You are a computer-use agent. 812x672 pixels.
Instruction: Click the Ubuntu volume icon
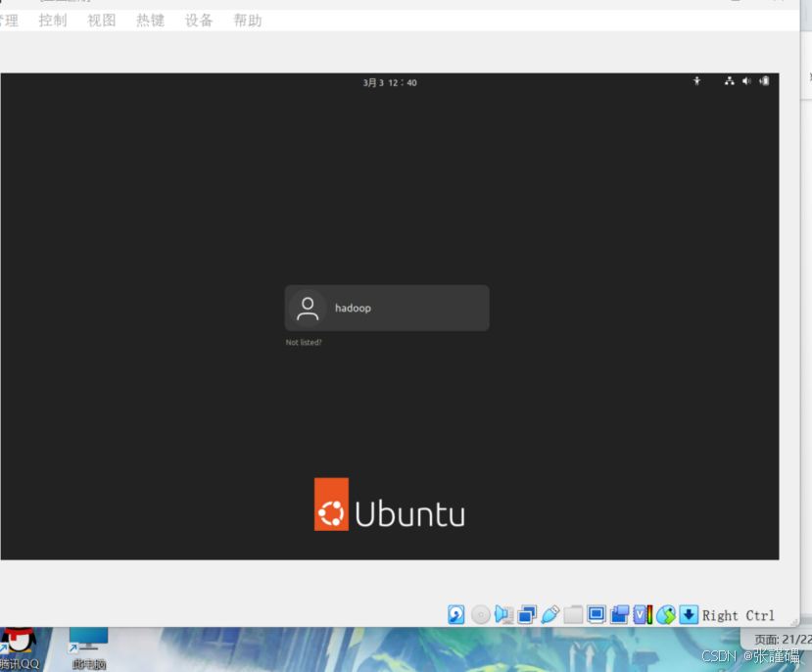point(746,80)
